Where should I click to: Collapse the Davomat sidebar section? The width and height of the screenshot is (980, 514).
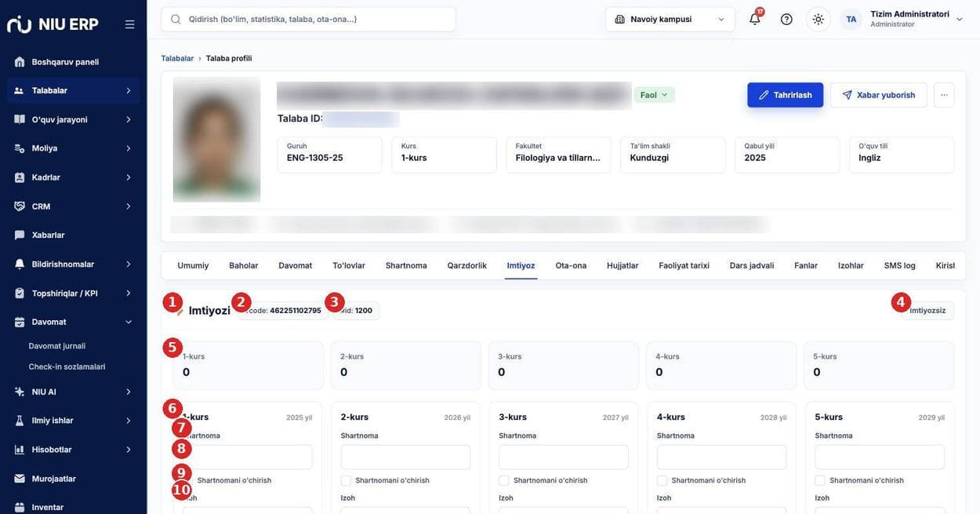(129, 322)
